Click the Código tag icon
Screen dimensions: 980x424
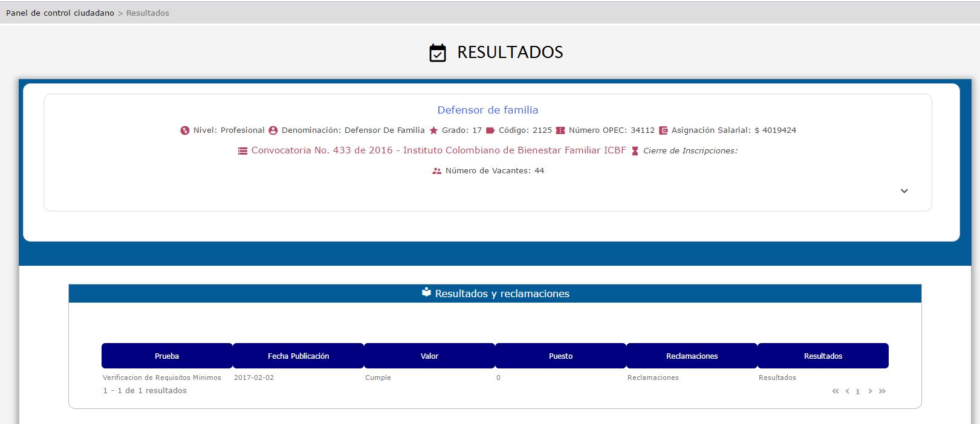click(490, 130)
